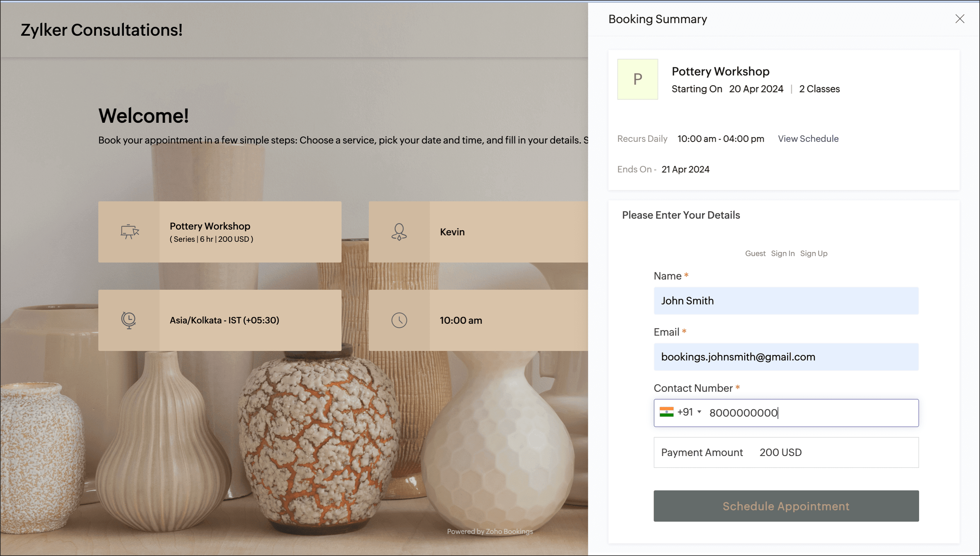Click the Kevin staff person icon
Viewport: 980px width, 556px height.
click(x=399, y=232)
